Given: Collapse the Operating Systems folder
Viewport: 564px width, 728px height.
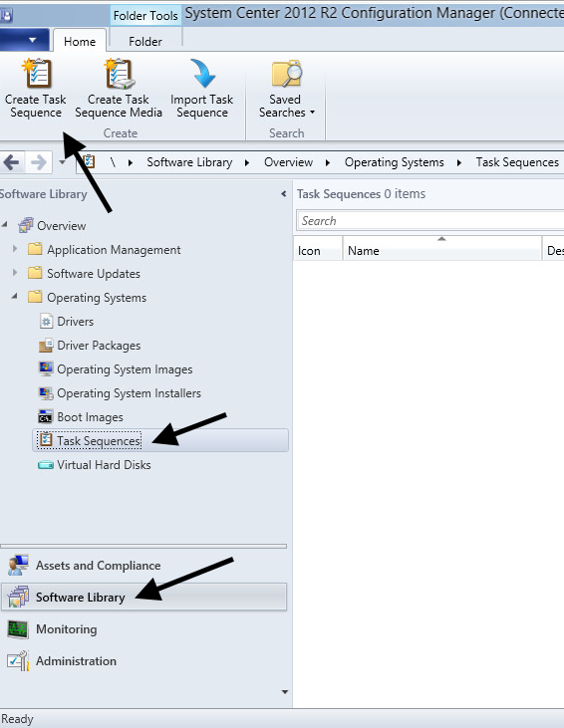Looking at the screenshot, I should click(x=15, y=296).
